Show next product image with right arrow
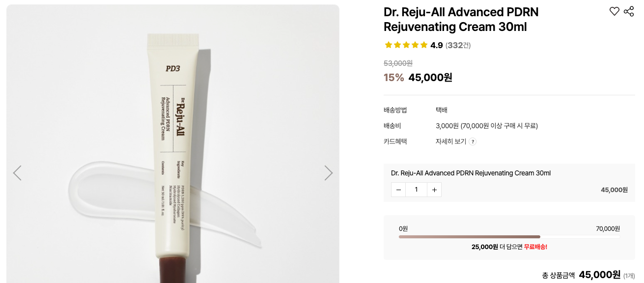The width and height of the screenshot is (644, 283). [x=329, y=173]
